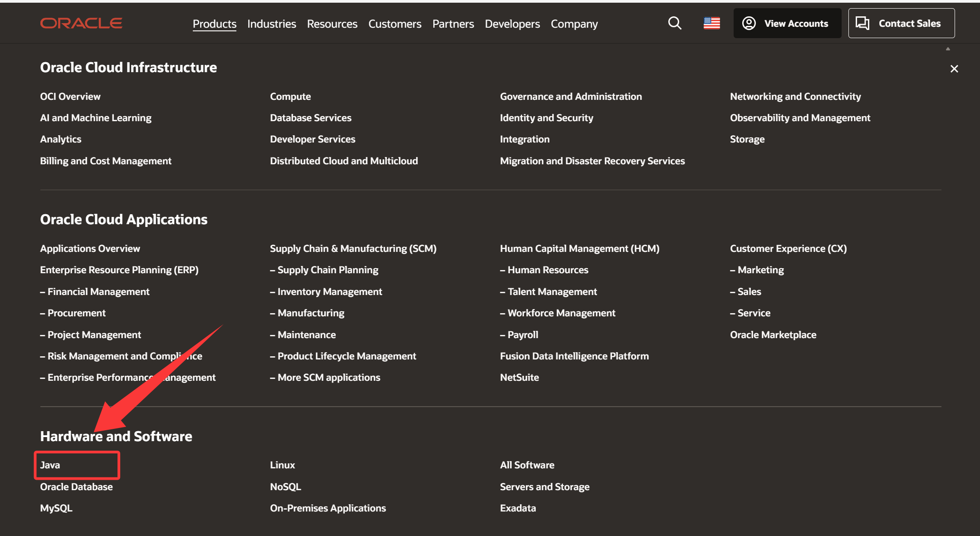This screenshot has width=980, height=536.
Task: Click the Integration link
Action: [x=524, y=139]
